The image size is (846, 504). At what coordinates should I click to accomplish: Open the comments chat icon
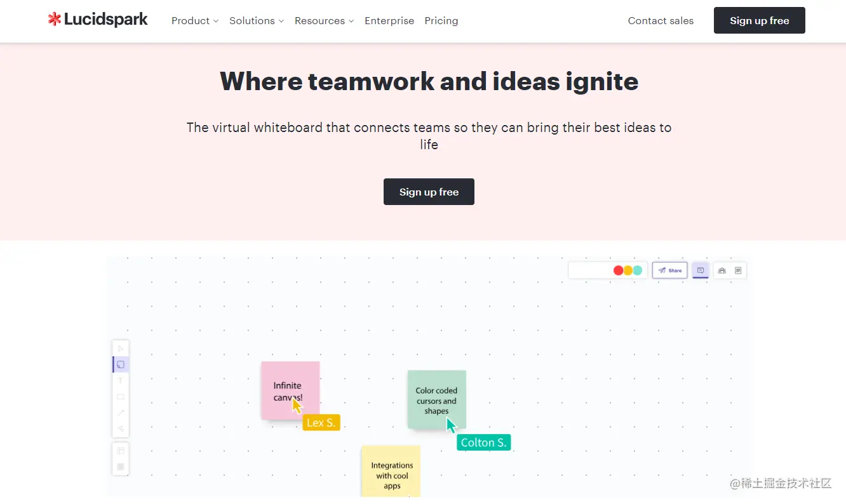701,270
